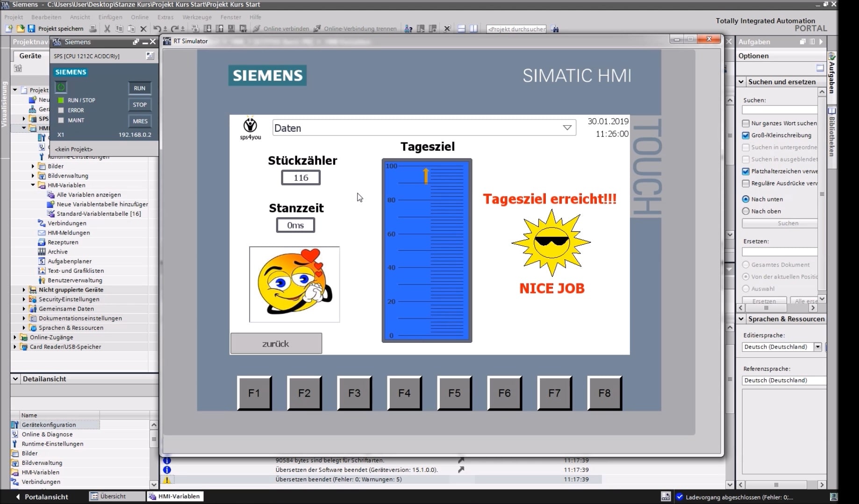The height and width of the screenshot is (504, 859).
Task: Open the Werkzeuge menu
Action: click(197, 17)
